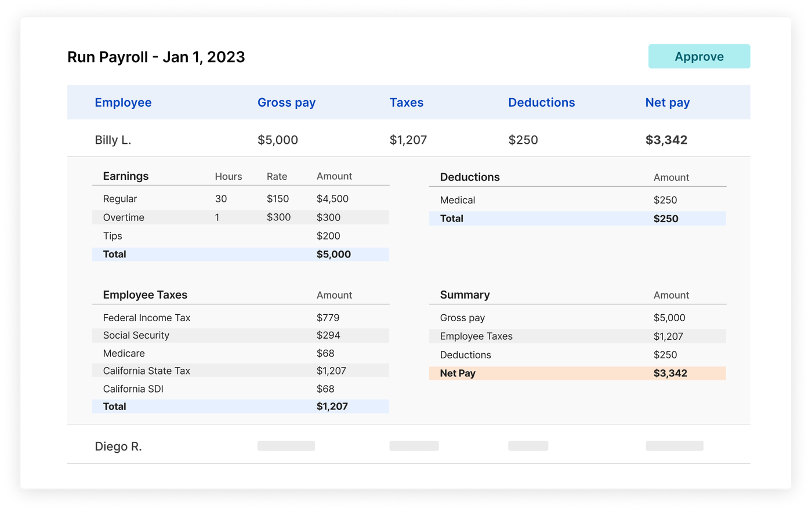The image size is (812, 512).
Task: Sort by the Employee column header
Action: click(123, 102)
